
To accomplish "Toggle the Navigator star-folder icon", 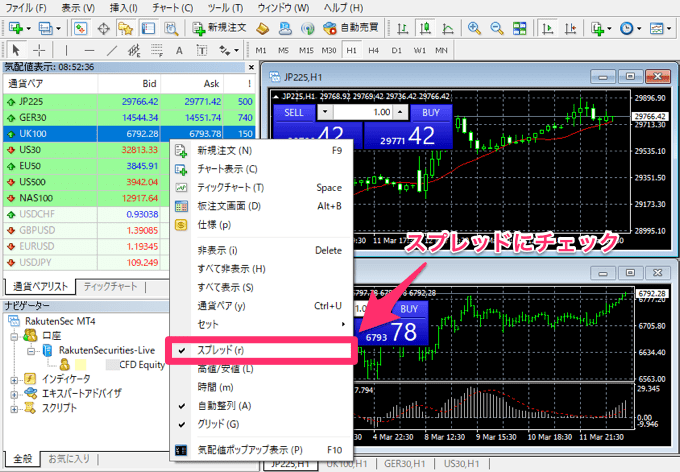I will (x=126, y=29).
